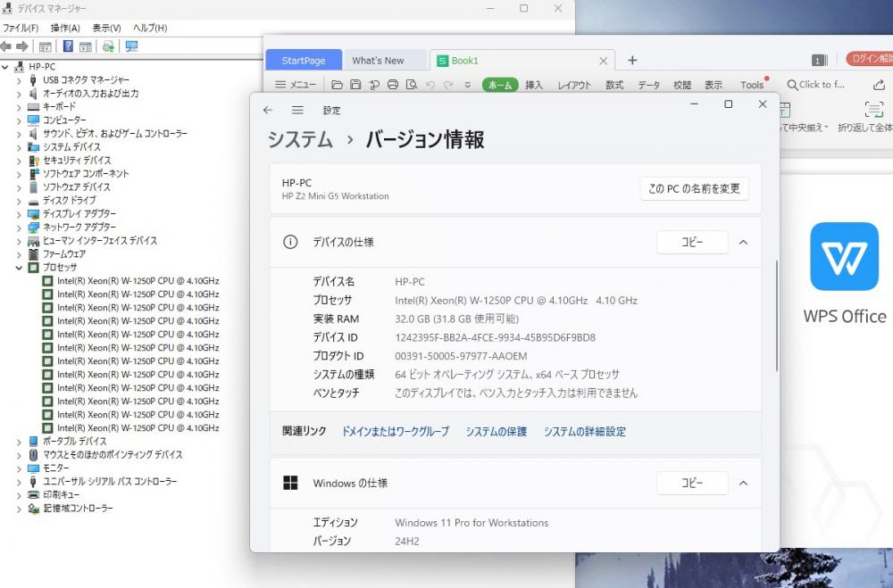Click the システム breadcrumb in Settings
This screenshot has height=588, width=893.
(x=300, y=139)
